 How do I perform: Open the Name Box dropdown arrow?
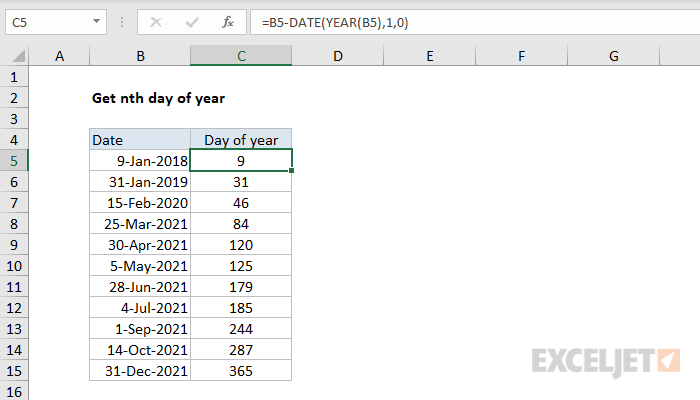pos(96,21)
